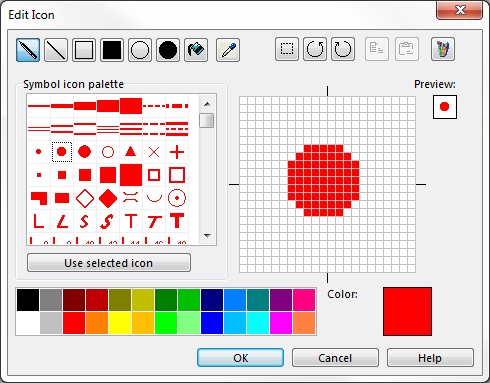Click the palette scrollbar thumb
Image resolution: width=490 pixels, height=383 pixels.
point(207,120)
